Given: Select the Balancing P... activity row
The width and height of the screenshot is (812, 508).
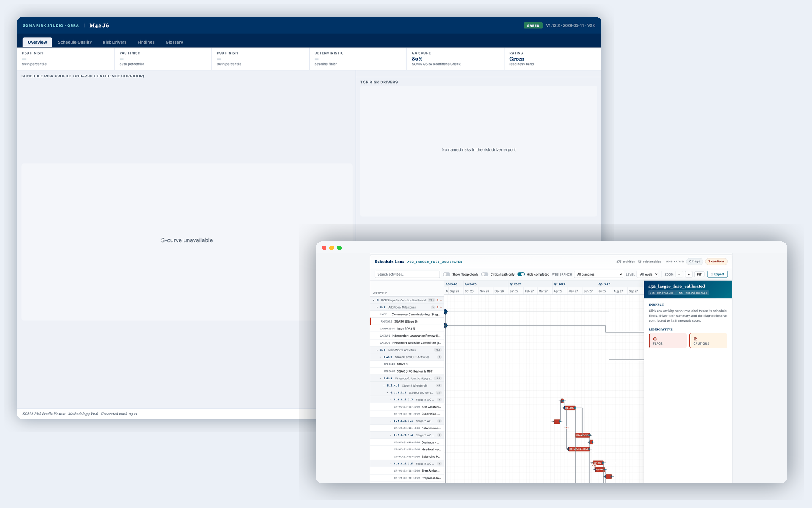Looking at the screenshot, I should (x=407, y=456).
